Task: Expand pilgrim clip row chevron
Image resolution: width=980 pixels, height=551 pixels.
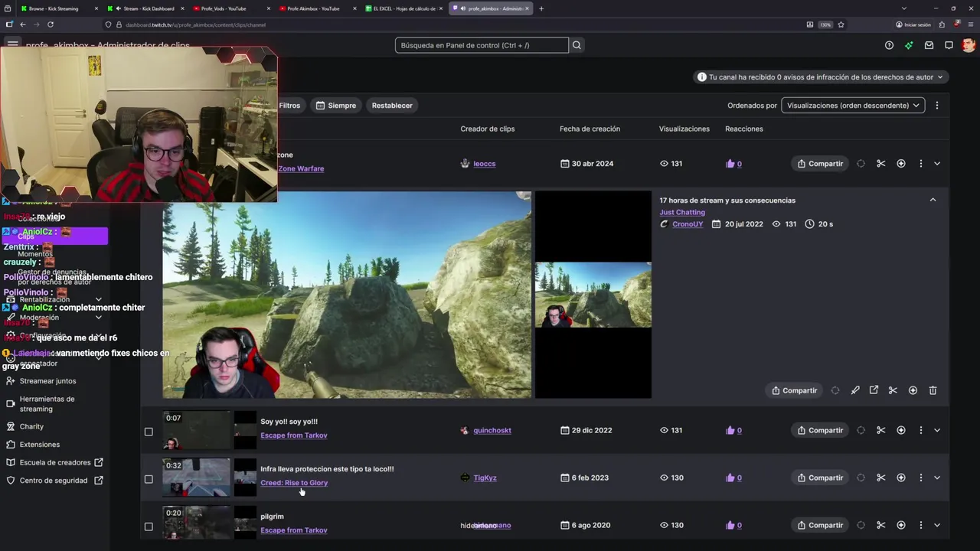Action: (937, 525)
